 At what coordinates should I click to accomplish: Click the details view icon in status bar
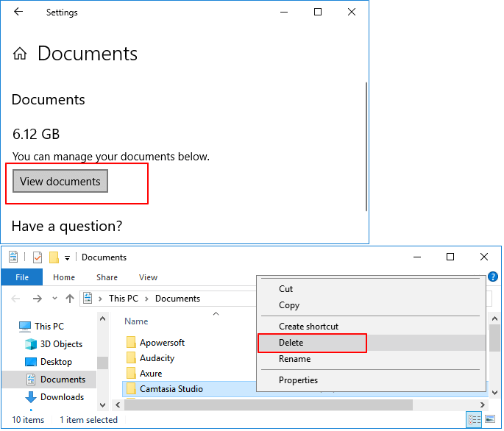[474, 420]
